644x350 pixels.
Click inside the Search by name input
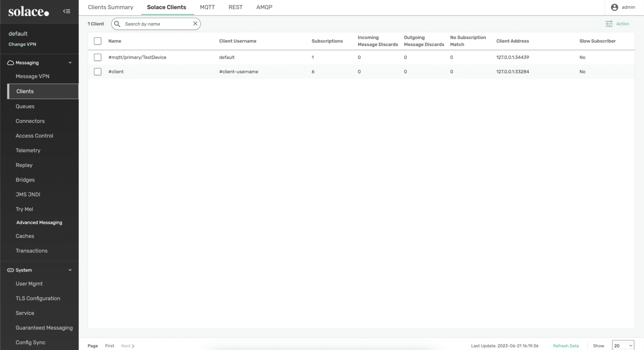coord(155,24)
